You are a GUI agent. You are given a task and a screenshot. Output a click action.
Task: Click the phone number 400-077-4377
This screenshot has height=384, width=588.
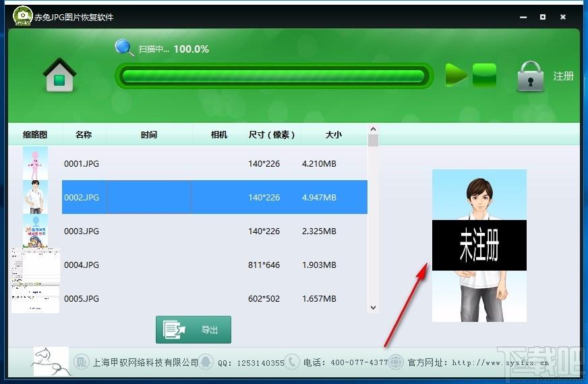point(359,362)
